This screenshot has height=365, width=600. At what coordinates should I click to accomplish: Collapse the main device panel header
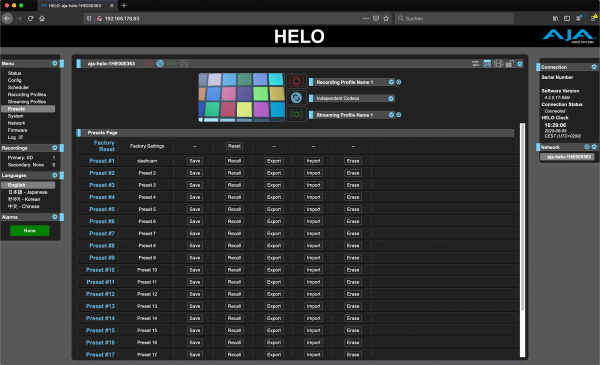[x=520, y=64]
